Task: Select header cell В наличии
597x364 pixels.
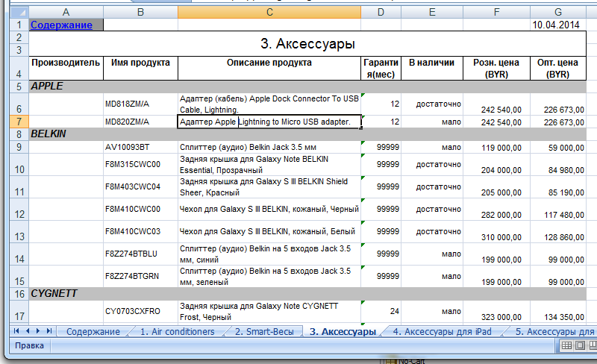Action: [x=432, y=69]
